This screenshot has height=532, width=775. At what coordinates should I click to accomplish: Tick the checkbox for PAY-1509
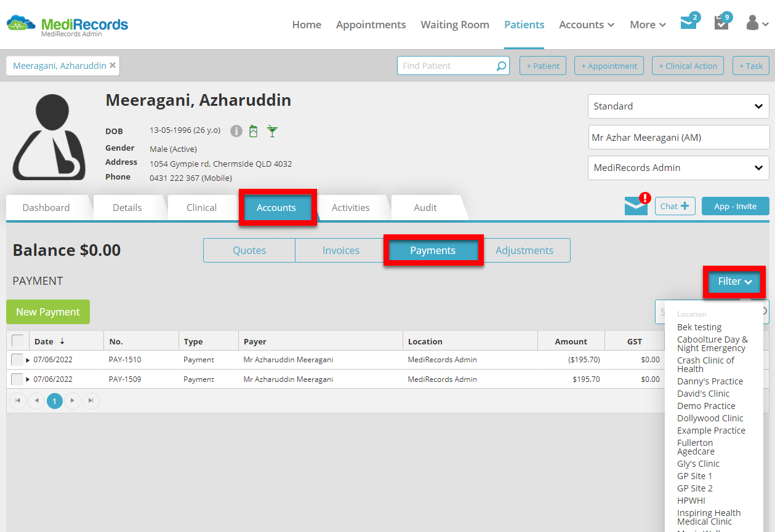17,379
